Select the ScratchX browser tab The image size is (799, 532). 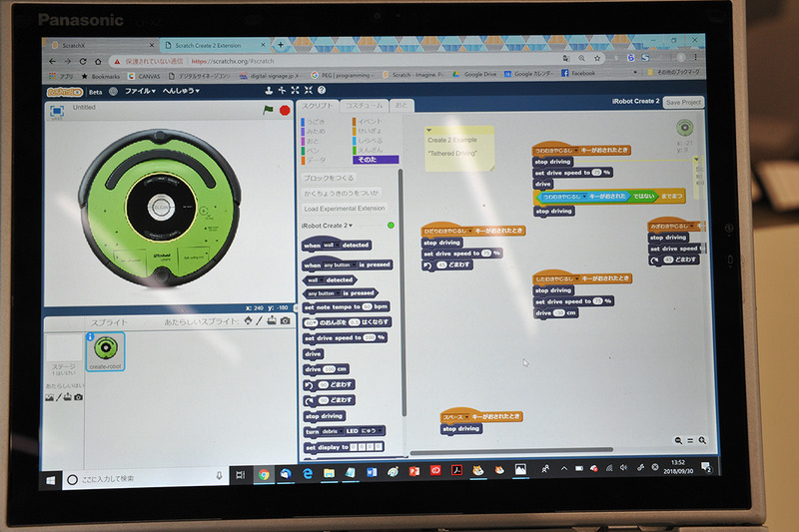pos(102,45)
